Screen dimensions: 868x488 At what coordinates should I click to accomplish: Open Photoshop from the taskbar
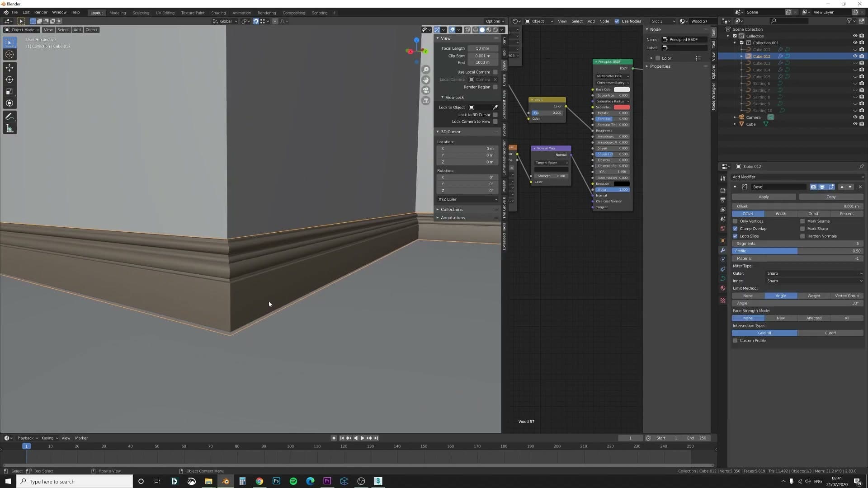[x=276, y=481]
